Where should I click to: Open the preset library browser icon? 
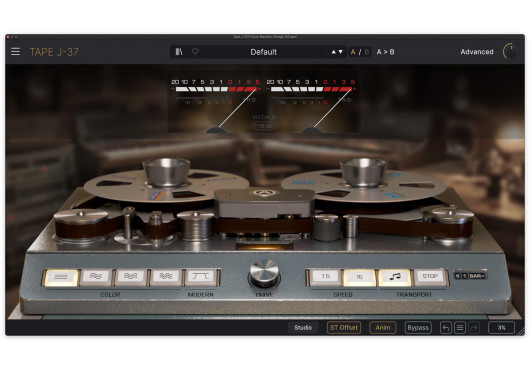point(179,52)
